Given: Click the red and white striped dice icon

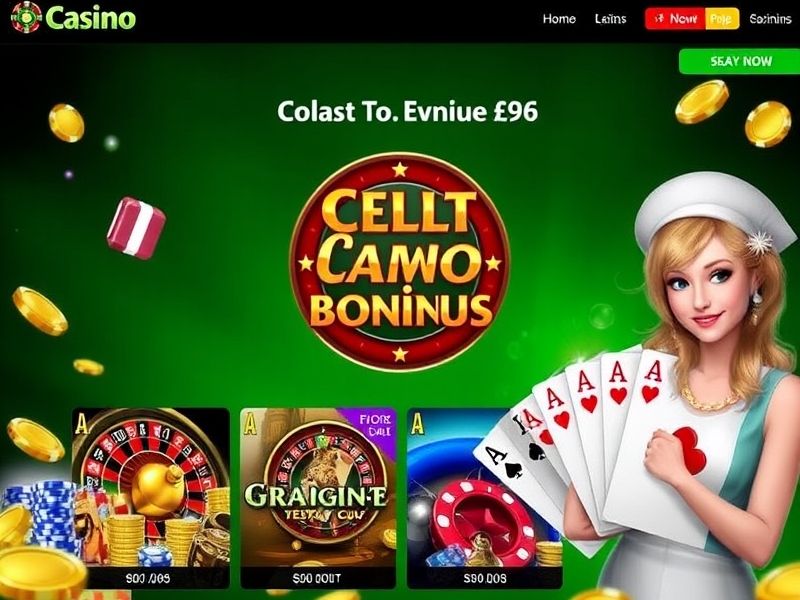Looking at the screenshot, I should pos(136,228).
